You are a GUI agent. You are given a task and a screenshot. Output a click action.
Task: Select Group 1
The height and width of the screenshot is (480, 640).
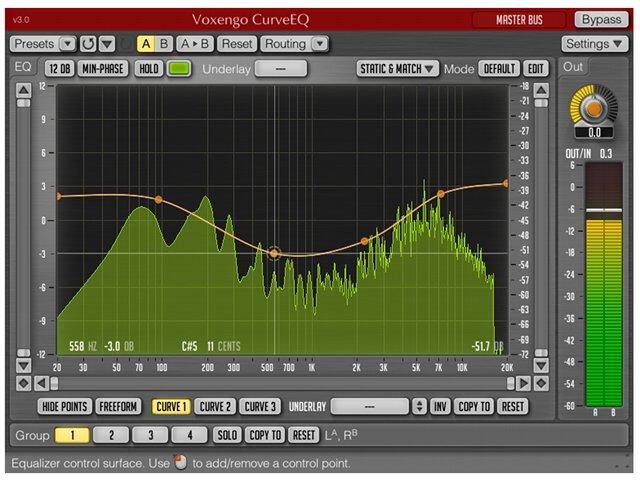pyautogui.click(x=72, y=435)
